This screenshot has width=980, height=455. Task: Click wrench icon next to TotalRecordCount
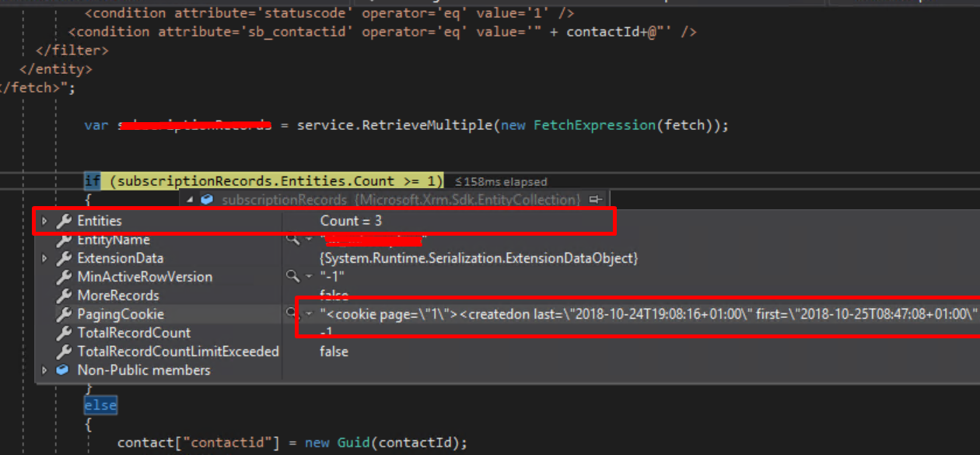[64, 333]
